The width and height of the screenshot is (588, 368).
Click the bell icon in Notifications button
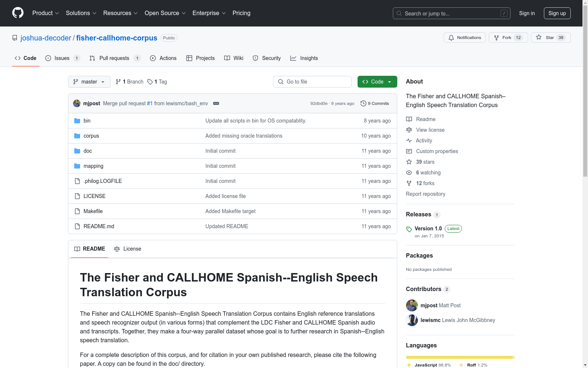click(x=451, y=38)
